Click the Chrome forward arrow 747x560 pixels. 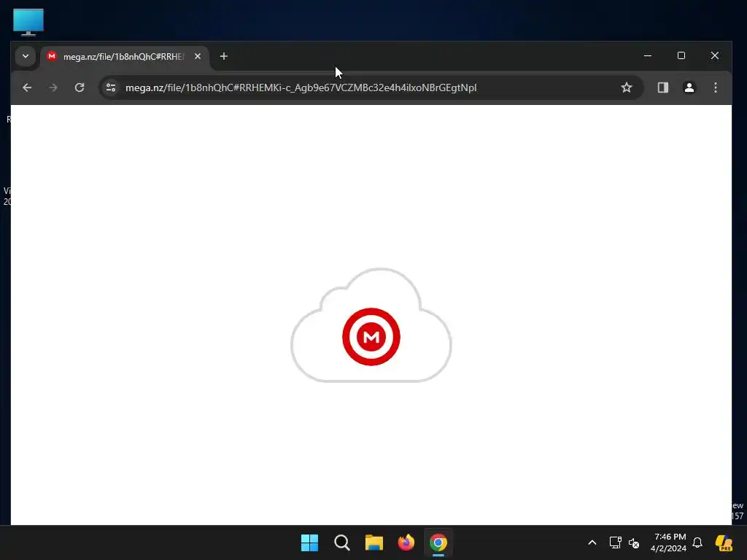tap(53, 87)
